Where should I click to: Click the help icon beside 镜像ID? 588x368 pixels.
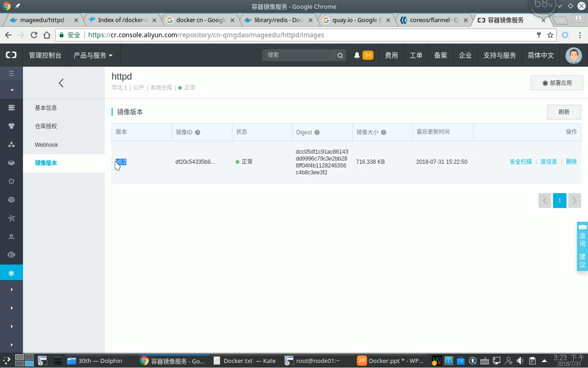pyautogui.click(x=198, y=132)
